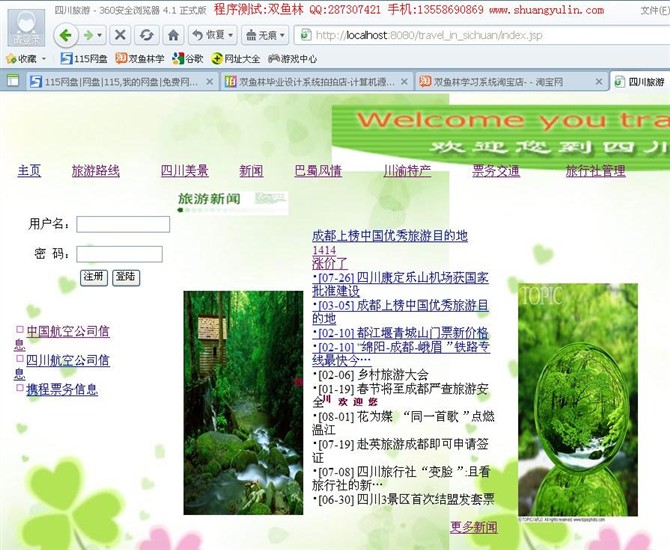Viewport: 670px width, 550px height.
Task: Click the browser forward arrow button
Action: point(88,35)
